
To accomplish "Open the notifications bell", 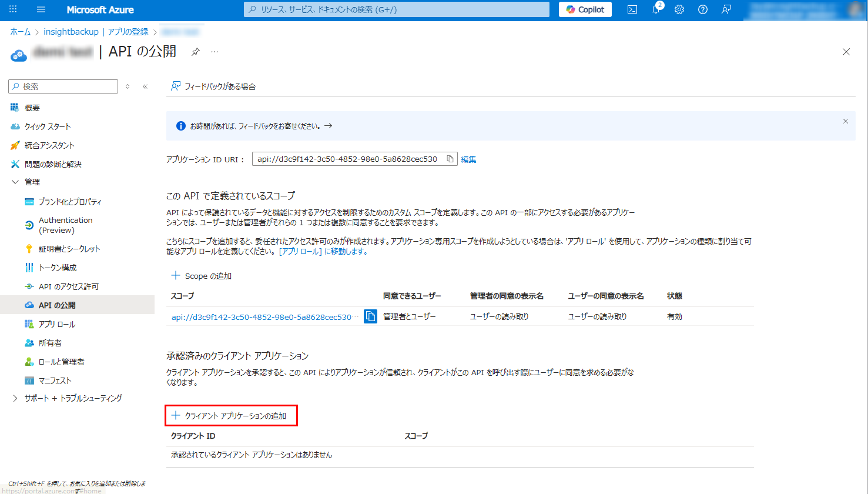I will (656, 9).
